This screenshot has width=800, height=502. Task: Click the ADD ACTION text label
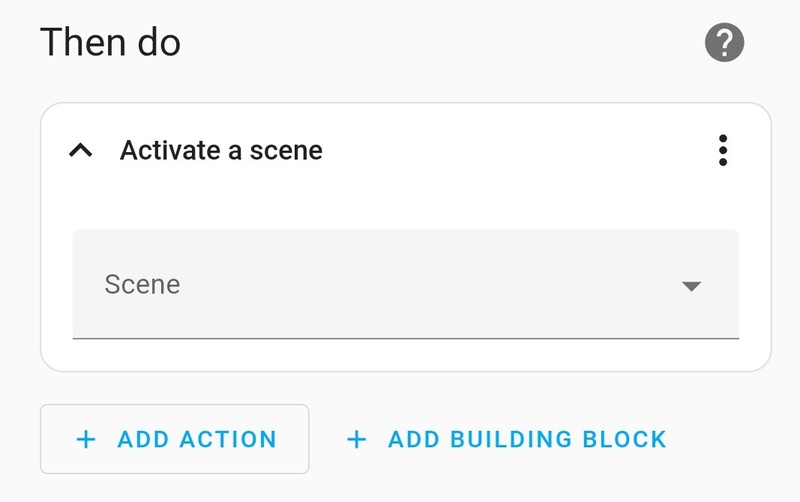point(197,439)
